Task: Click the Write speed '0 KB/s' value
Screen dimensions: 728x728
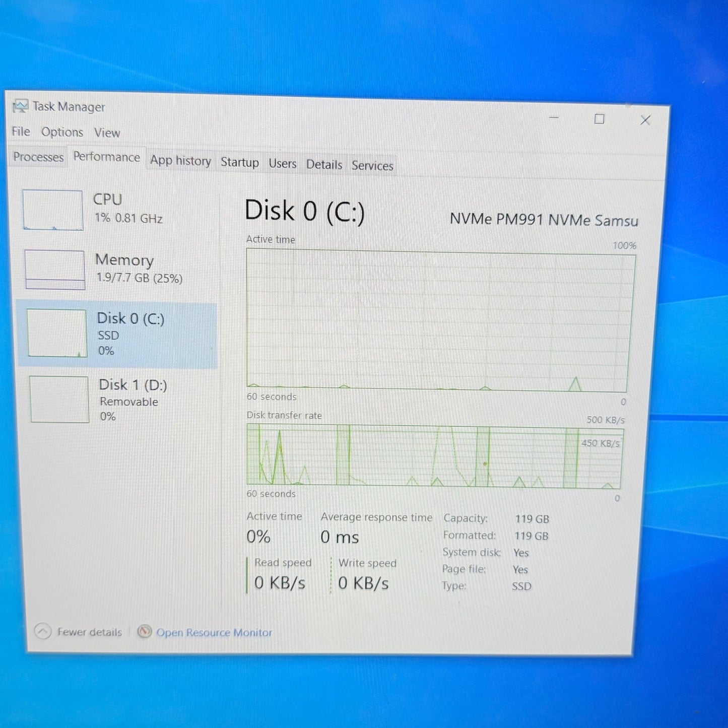Action: [x=363, y=583]
